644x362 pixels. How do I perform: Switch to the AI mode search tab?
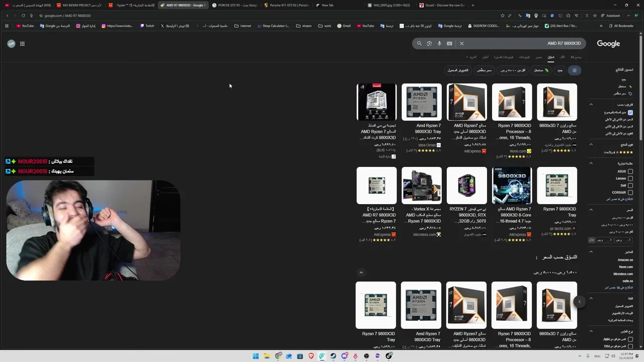576,57
